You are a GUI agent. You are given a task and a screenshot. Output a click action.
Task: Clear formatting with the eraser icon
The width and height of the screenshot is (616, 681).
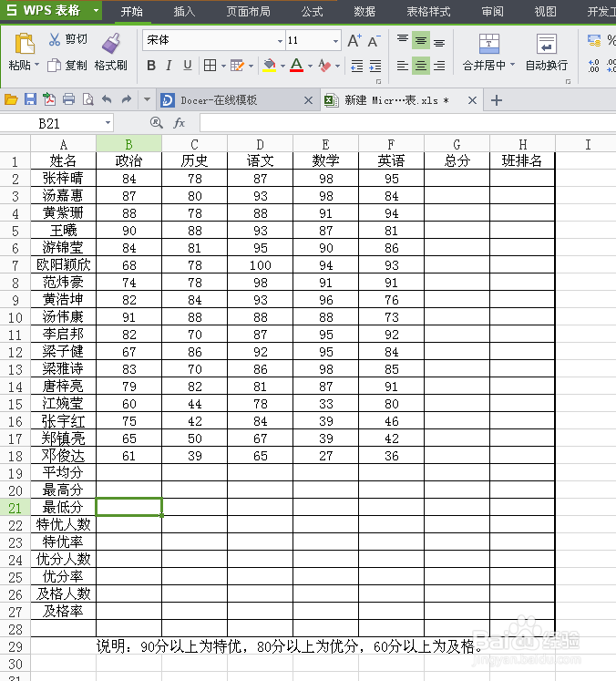pos(324,66)
